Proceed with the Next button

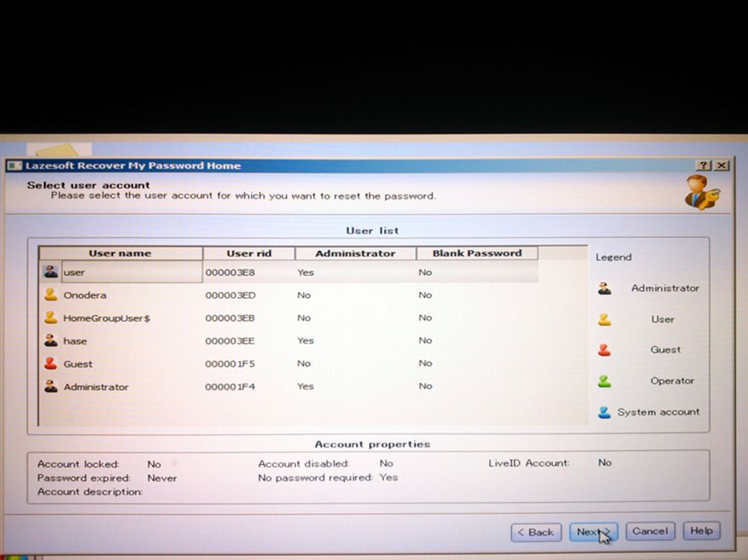[x=593, y=532]
